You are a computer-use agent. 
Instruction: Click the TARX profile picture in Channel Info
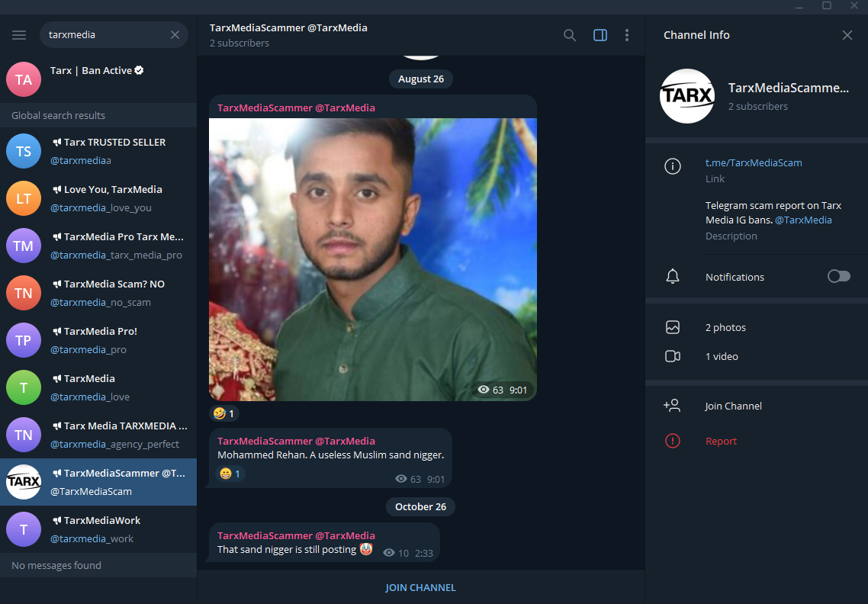(x=687, y=96)
